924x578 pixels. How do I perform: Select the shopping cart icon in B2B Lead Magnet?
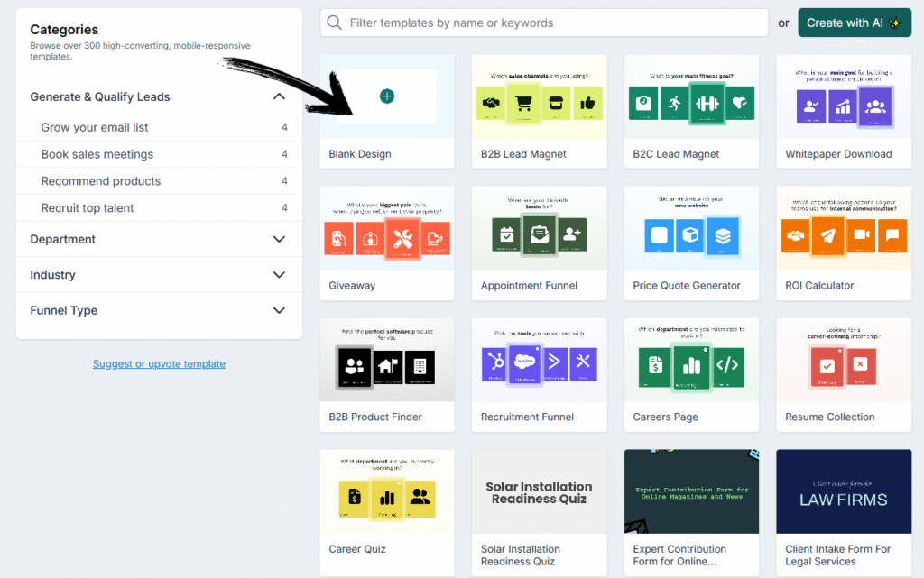pyautogui.click(x=522, y=105)
